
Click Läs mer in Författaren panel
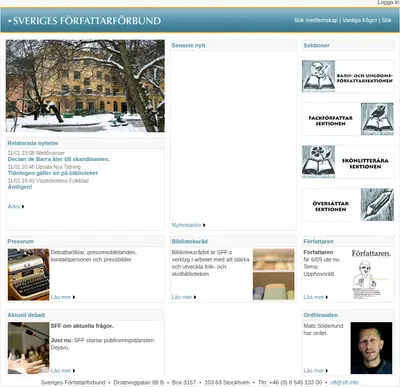314,297
